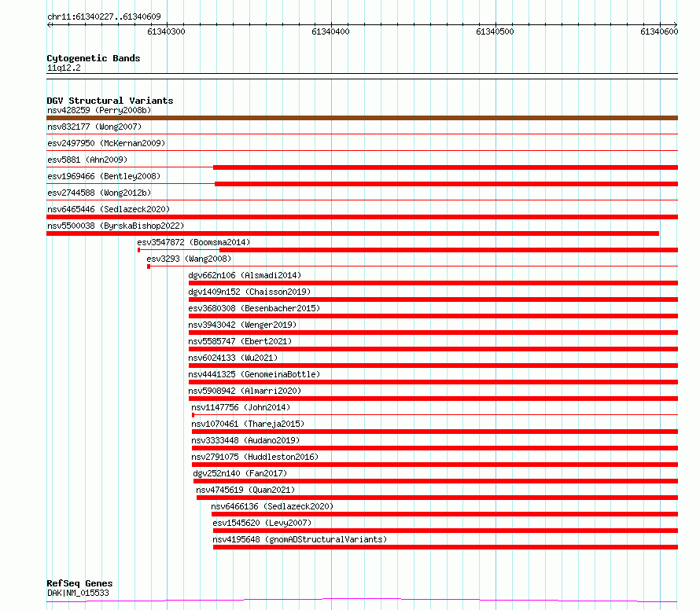Screen dimensions: 700x610
Task: Open variant esv5881 (Ahn2009)
Action: [87, 160]
